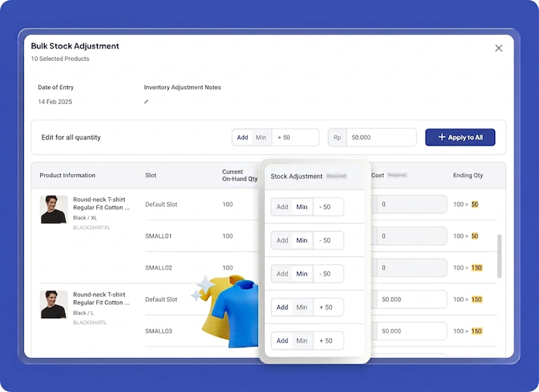Click the -50 quantity field in SMALL01 row
Image resolution: width=539 pixels, height=392 pixels.
(328, 240)
